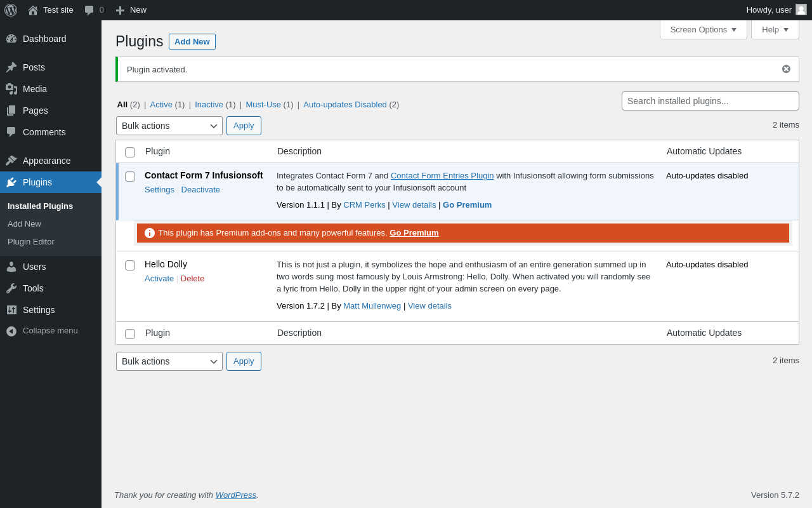Click the WordPress logo icon
This screenshot has width=812, height=508.
tap(11, 10)
